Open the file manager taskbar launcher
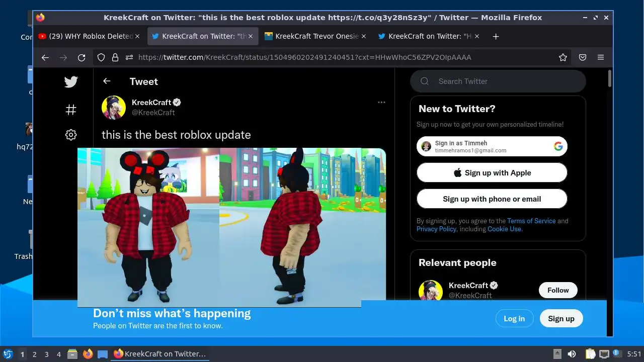The image size is (644, 362). tap(72, 354)
